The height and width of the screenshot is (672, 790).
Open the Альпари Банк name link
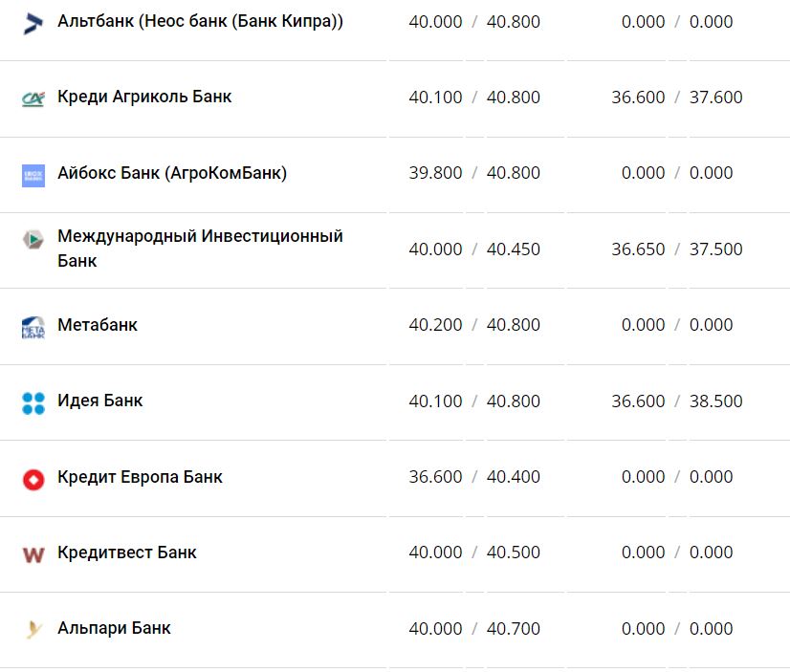[115, 628]
